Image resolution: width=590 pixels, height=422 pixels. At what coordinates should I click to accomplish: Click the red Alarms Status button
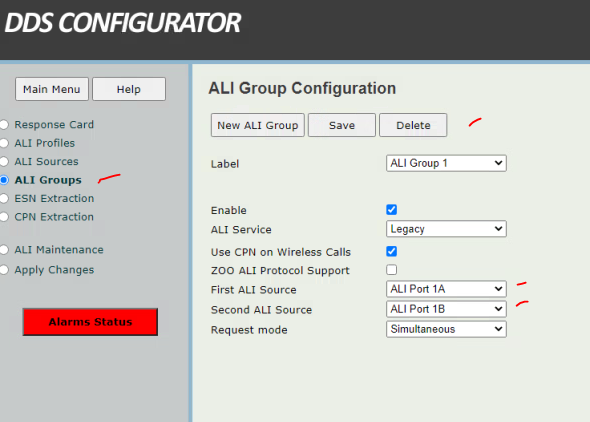tap(90, 322)
